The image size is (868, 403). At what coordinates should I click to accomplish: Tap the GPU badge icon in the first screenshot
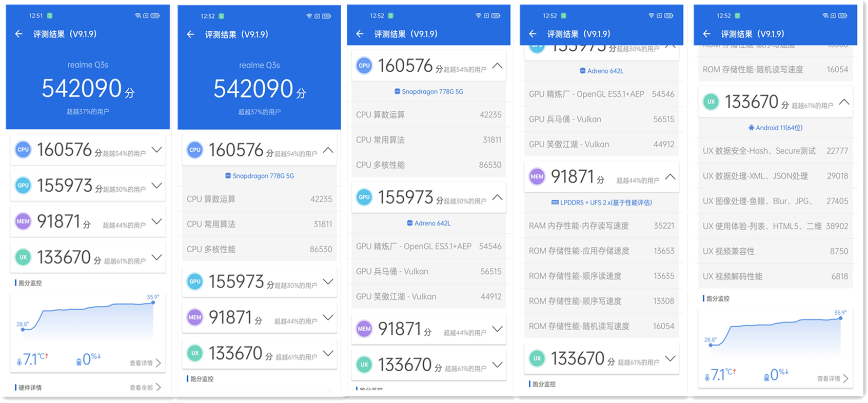point(23,186)
